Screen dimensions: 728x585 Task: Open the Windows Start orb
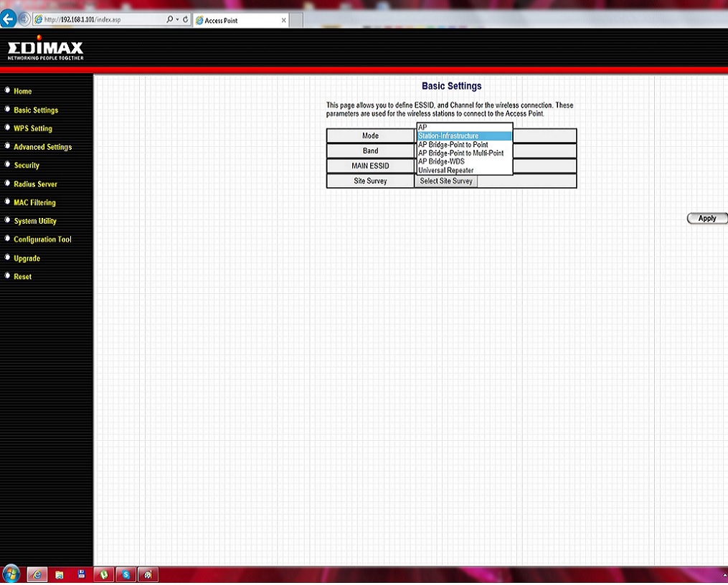pyautogui.click(x=11, y=574)
